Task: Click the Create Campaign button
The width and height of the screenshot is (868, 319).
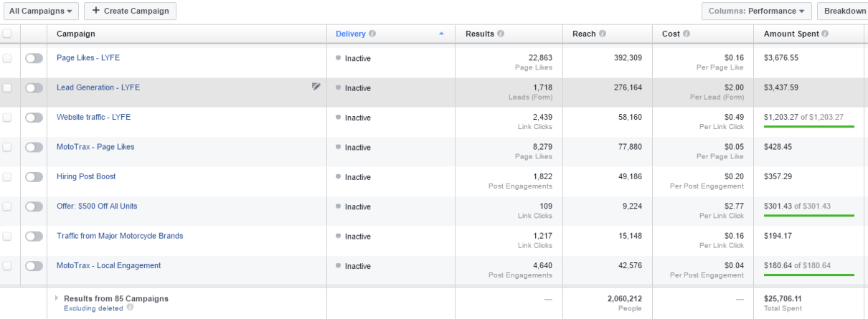Action: pos(130,11)
